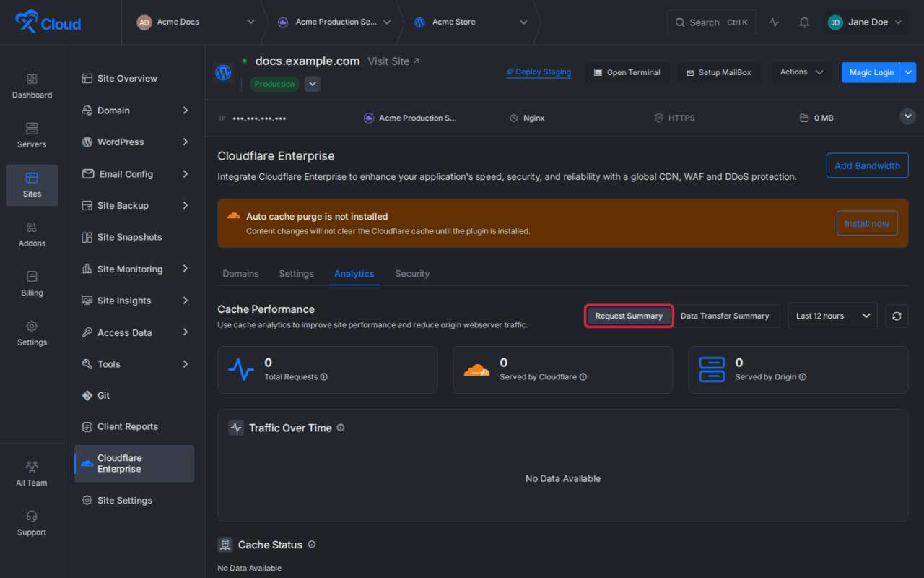Select Data Transfer Summary view

coord(725,316)
